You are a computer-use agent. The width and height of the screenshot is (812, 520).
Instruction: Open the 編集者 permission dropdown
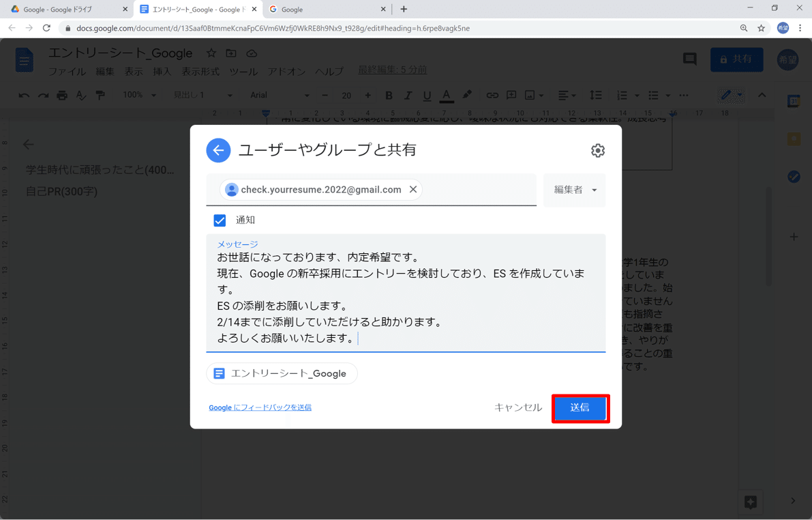click(574, 190)
